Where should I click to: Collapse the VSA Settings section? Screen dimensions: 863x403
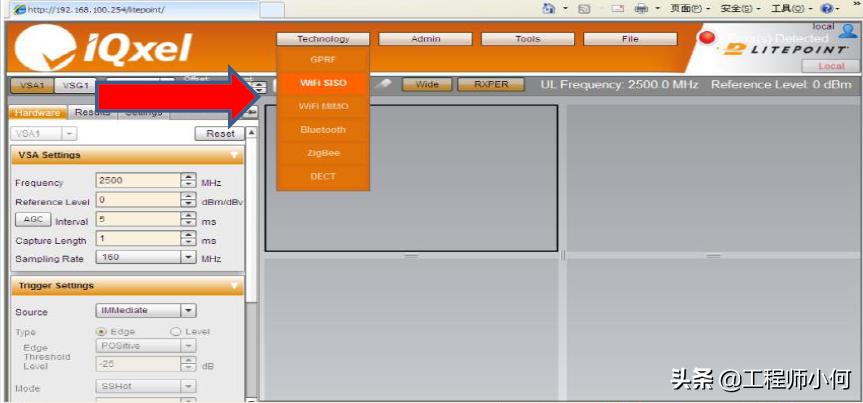coord(235,155)
